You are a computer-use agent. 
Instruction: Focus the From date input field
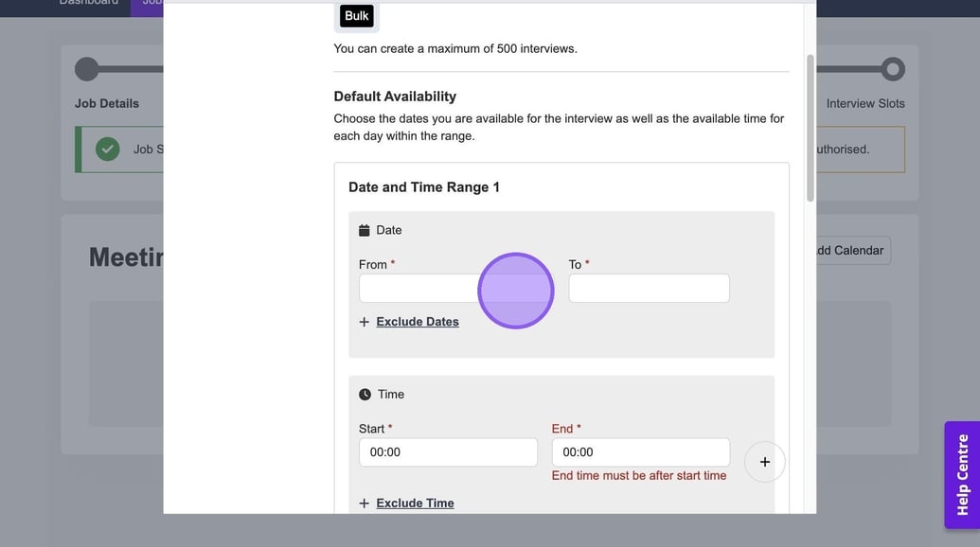coord(417,289)
